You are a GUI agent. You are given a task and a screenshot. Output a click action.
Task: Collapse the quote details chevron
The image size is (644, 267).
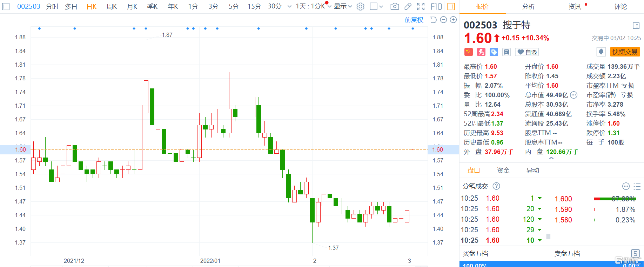(x=551, y=159)
